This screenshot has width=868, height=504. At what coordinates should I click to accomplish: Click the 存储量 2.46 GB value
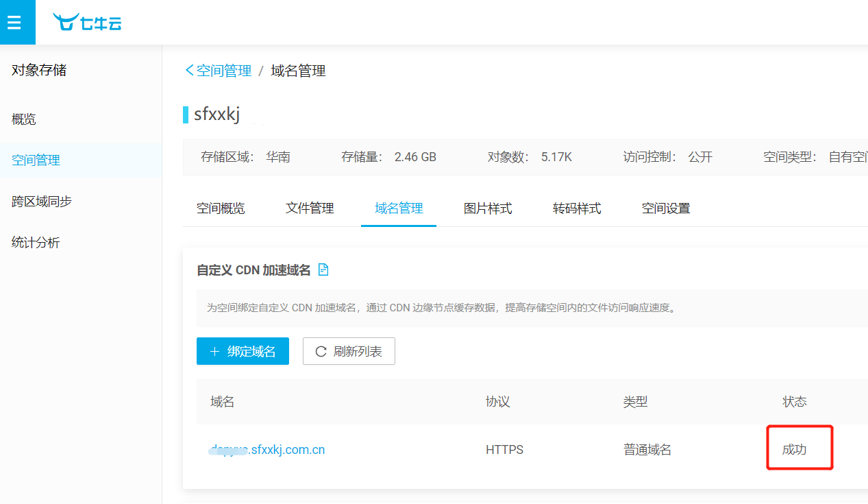(415, 157)
